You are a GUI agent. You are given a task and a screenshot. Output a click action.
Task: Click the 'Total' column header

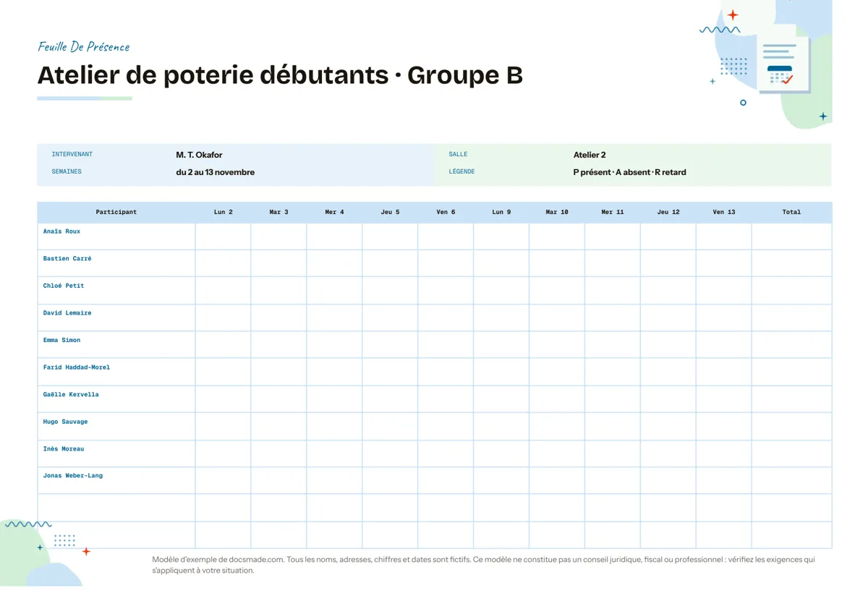click(x=792, y=212)
